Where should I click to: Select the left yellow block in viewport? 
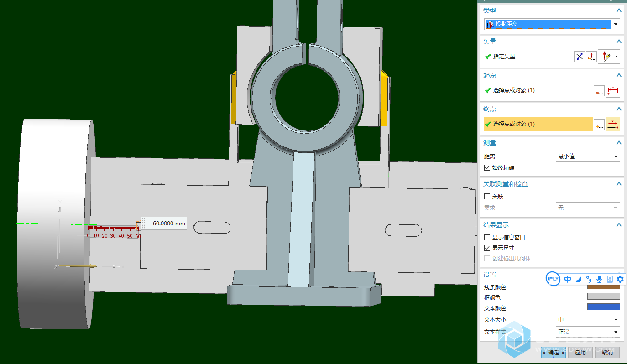tap(234, 98)
